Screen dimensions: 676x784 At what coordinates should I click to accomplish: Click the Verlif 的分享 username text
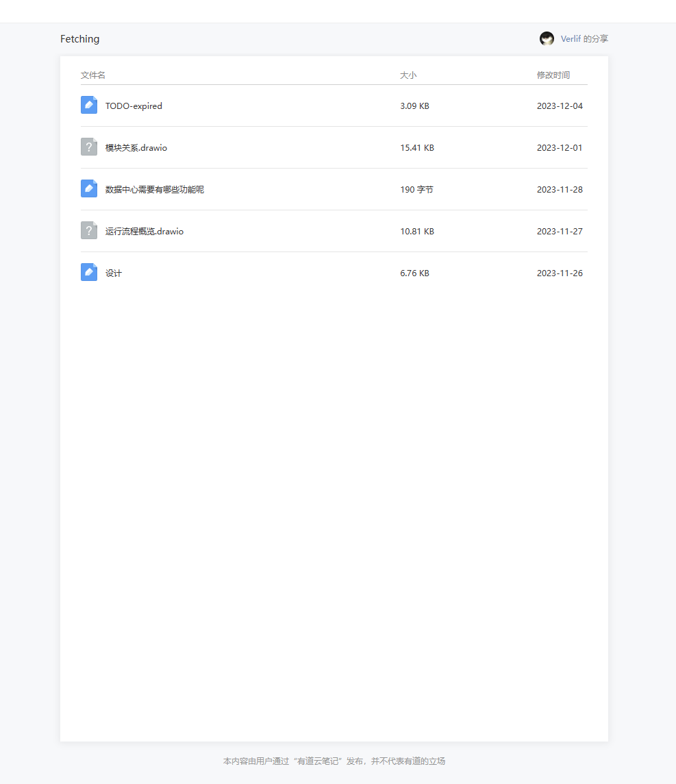point(584,39)
